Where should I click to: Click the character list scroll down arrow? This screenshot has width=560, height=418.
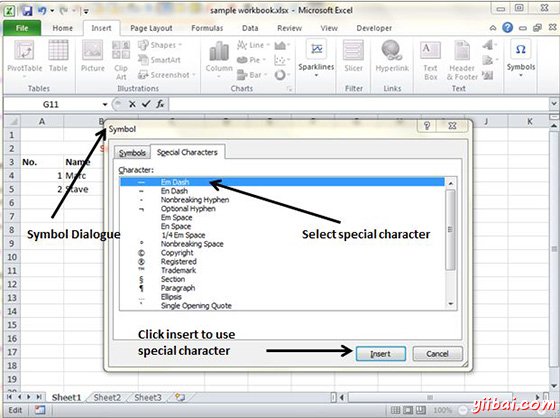pyautogui.click(x=450, y=304)
